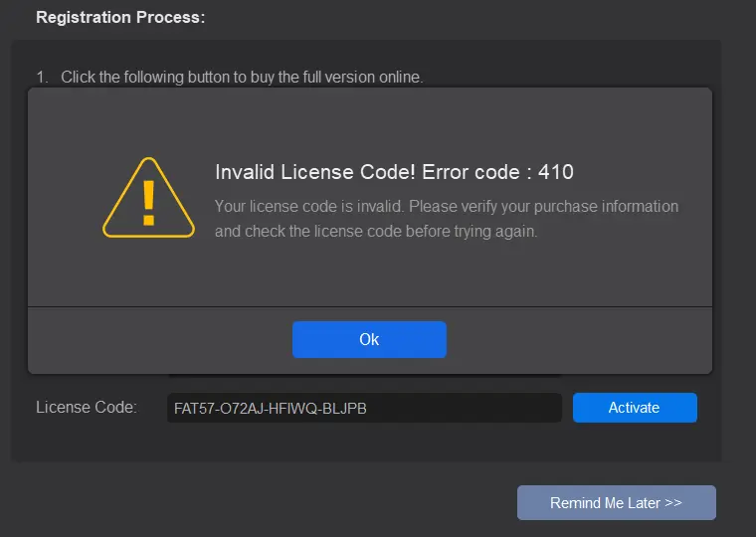The width and height of the screenshot is (756, 537).
Task: Click the "Error code :" text in the dialog title
Action: click(x=476, y=172)
